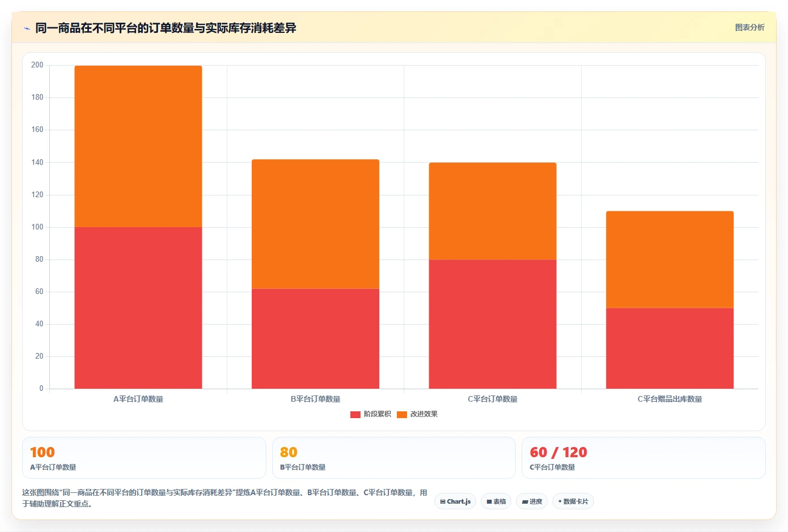The image size is (788, 532).
Task: Click 改进效果 legend label text
Action: [424, 414]
